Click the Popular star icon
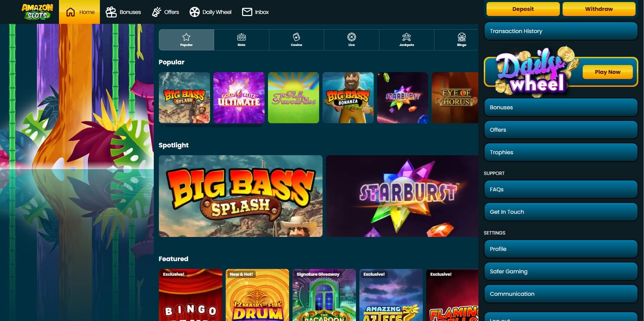This screenshot has width=644, height=321. tap(186, 36)
